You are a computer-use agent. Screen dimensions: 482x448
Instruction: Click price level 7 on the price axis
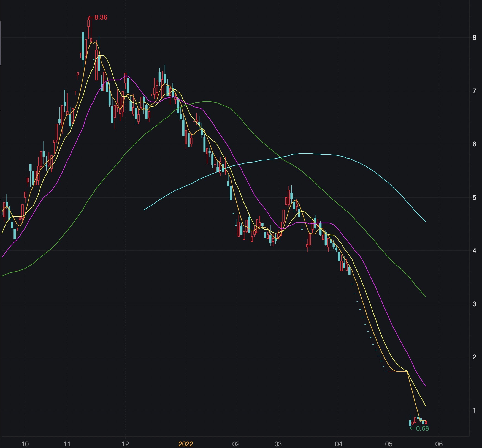tap(474, 91)
